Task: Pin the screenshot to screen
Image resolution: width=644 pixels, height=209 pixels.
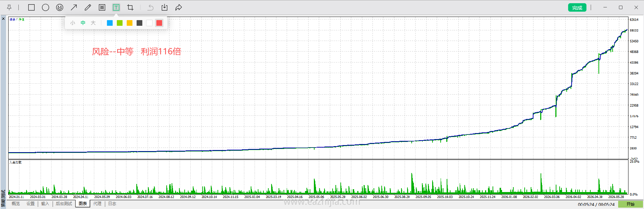Action: (x=9, y=7)
